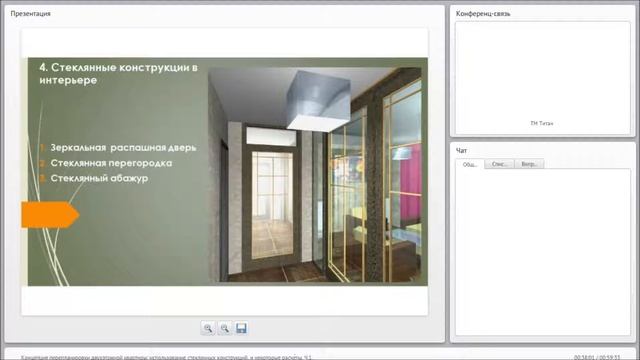Click the slide's interior render image
Image resolution: width=640 pixels, height=360 pixels.
[x=315, y=175]
